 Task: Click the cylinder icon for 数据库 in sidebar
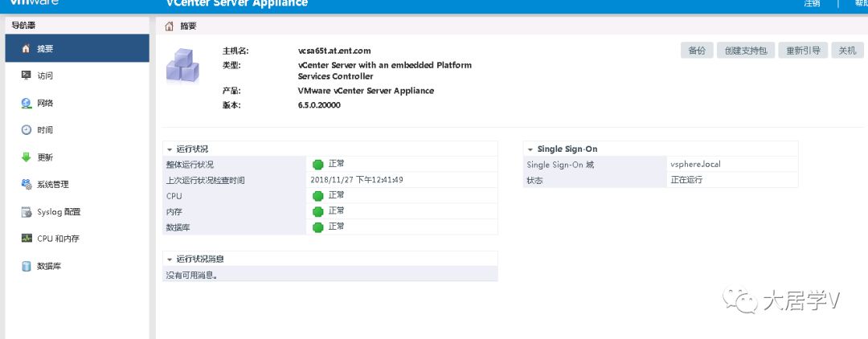pos(26,266)
